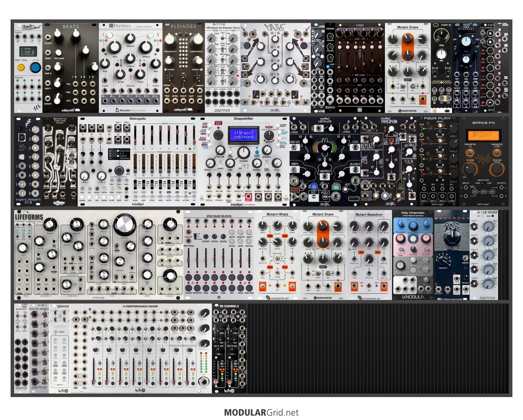523x420 pixels.
Task: Click the Lifeforms large silver frequency knob
Action: pos(125,224)
